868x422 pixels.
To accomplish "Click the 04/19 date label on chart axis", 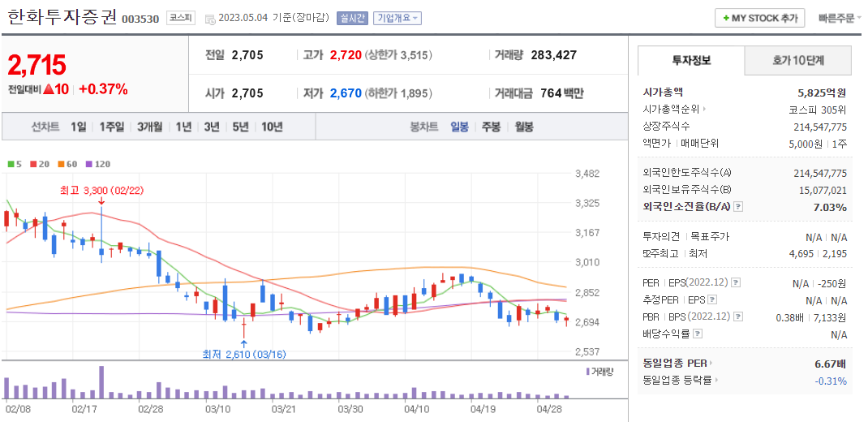I will 483,409.
